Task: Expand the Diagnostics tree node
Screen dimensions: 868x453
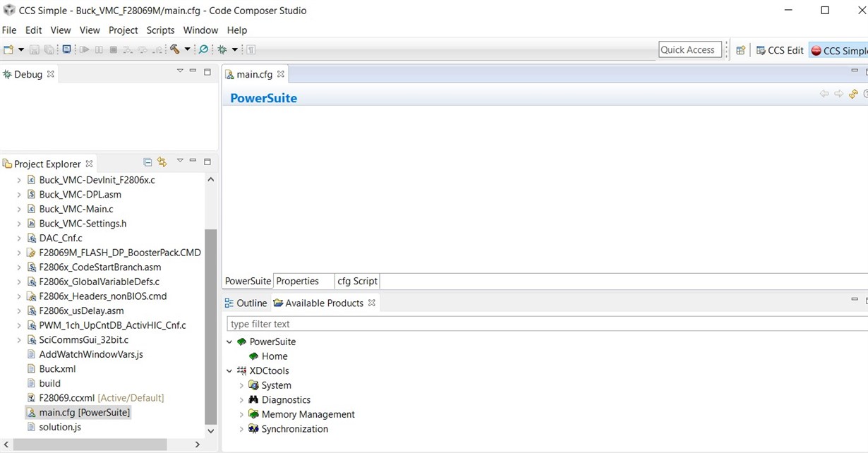Action: tap(241, 400)
